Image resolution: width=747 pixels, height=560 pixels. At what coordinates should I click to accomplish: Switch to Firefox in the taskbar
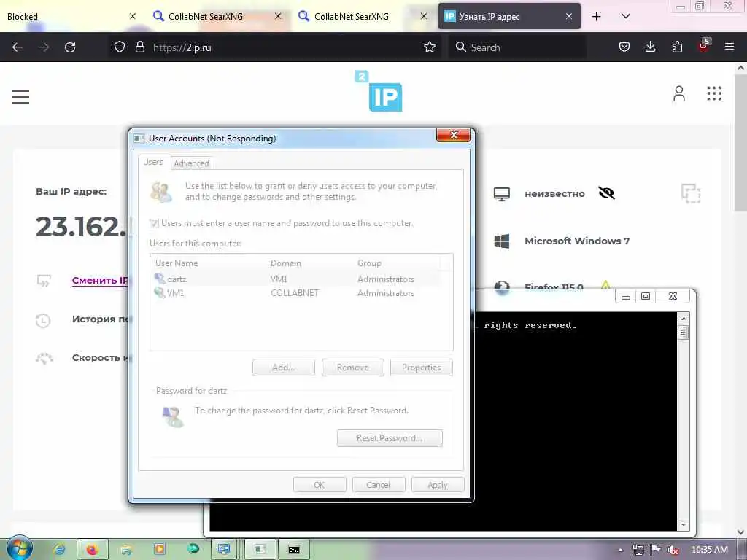tap(92, 550)
